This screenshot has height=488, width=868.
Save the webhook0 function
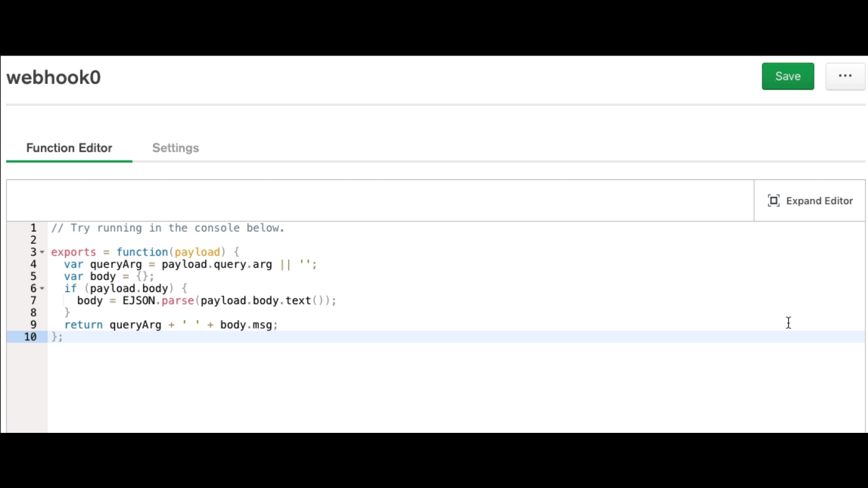pyautogui.click(x=788, y=76)
